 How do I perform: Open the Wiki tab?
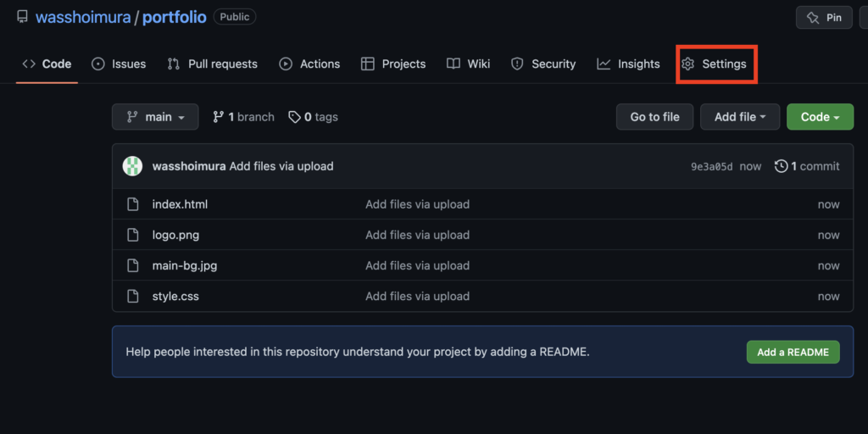click(x=468, y=64)
